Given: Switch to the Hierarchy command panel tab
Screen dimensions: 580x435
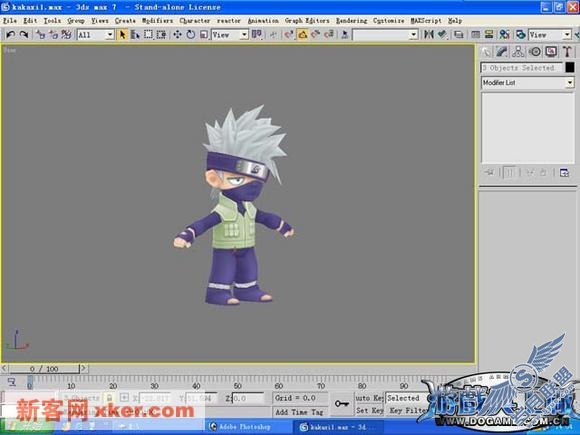Looking at the screenshot, I should click(518, 52).
